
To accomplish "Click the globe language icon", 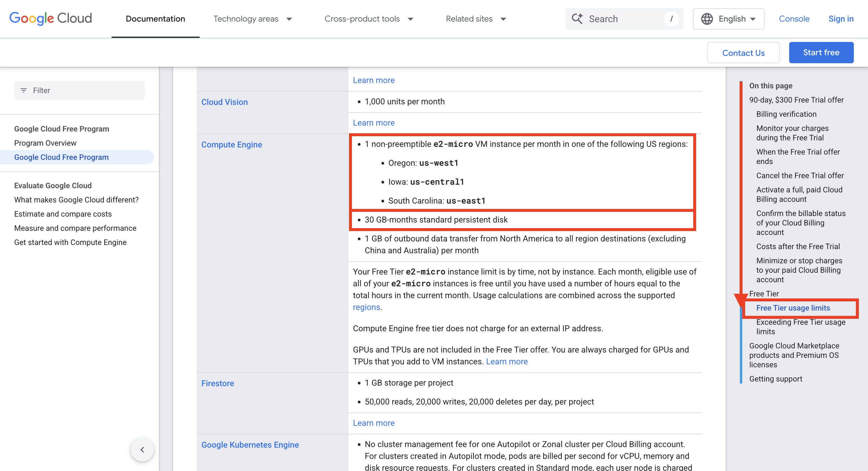I will point(707,19).
